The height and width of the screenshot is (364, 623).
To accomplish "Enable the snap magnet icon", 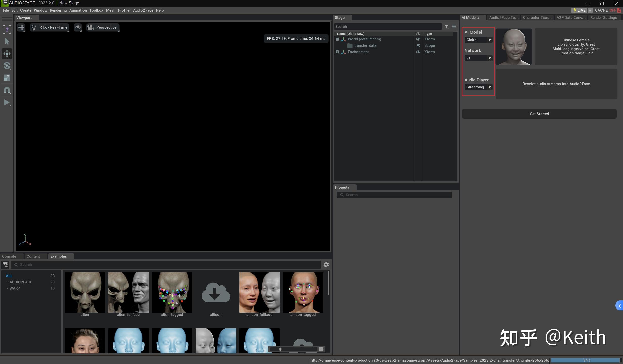I will (x=7, y=90).
